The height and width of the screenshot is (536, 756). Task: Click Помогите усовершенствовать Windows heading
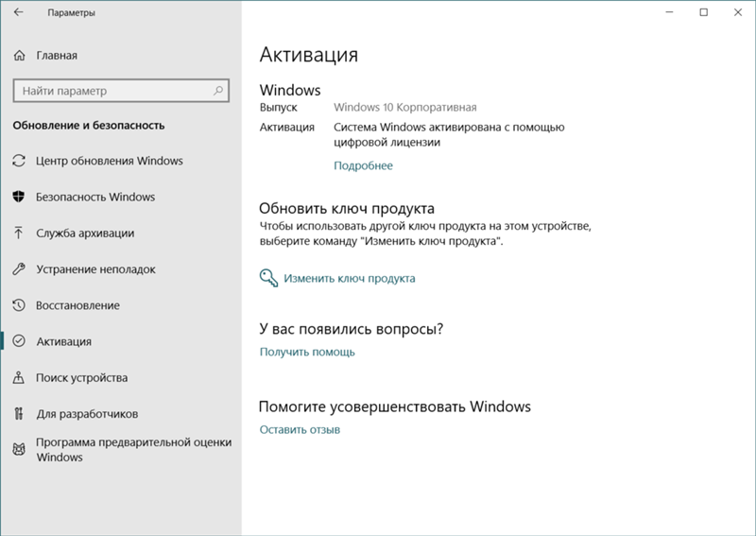coord(395,406)
